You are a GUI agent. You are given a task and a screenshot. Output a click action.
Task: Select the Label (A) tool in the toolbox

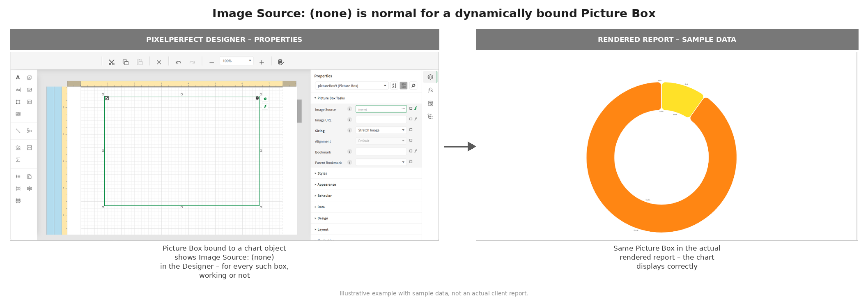[x=18, y=77]
